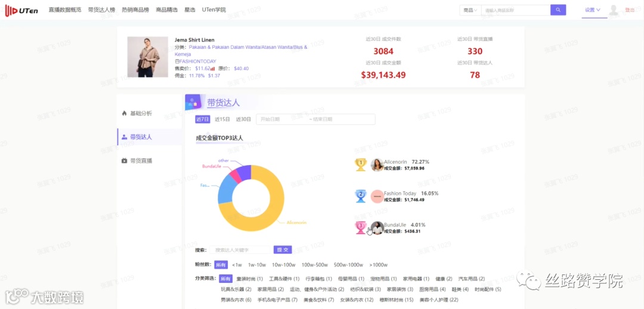Select the 500w-1000w followers filter
Viewport: 644px width, 309px height.
click(x=349, y=265)
